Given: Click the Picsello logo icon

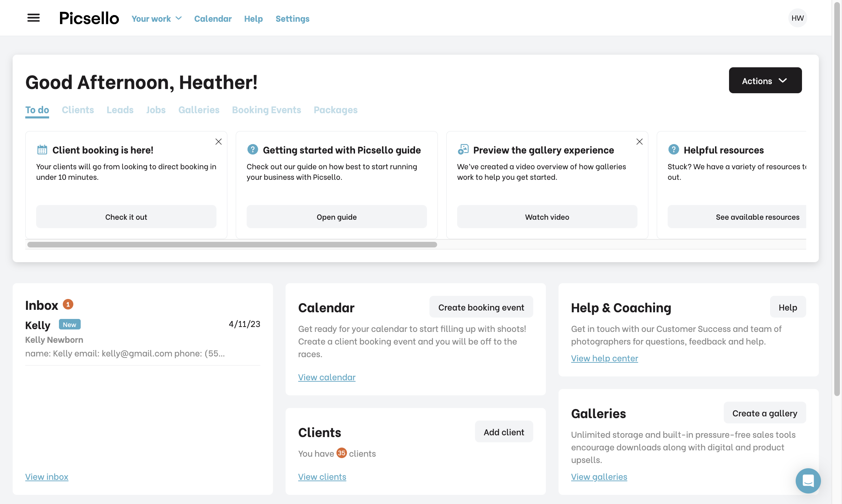Looking at the screenshot, I should pyautogui.click(x=89, y=18).
